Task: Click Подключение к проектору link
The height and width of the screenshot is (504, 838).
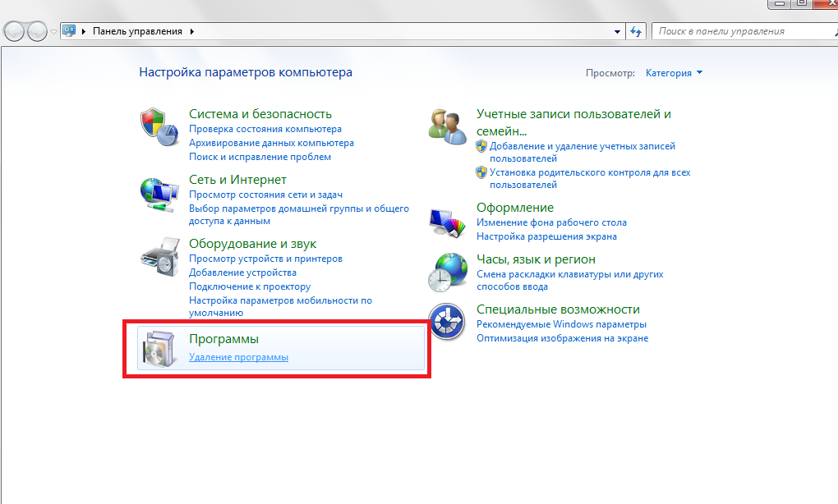Action: pos(250,286)
